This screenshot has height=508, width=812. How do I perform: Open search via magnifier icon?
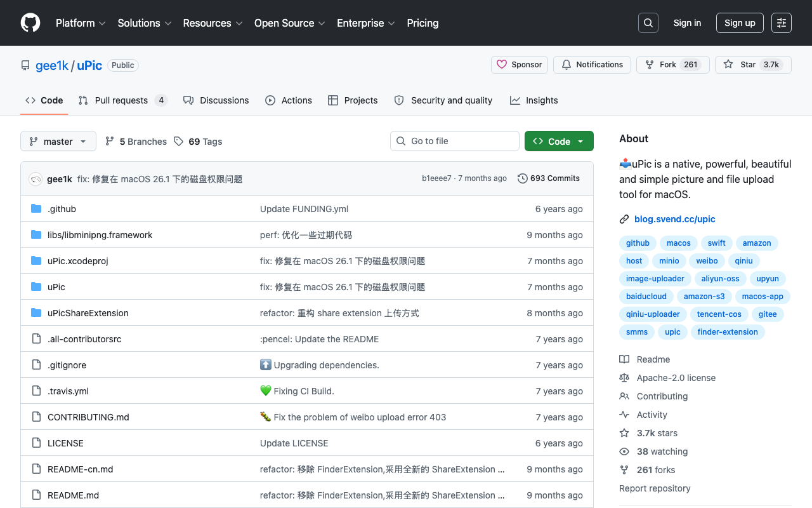(x=648, y=23)
